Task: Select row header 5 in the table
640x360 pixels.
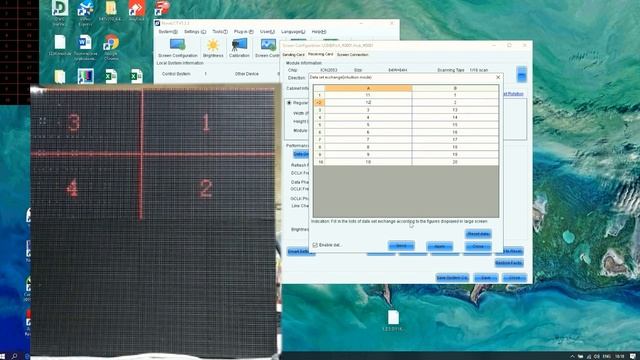Action: coord(319,124)
